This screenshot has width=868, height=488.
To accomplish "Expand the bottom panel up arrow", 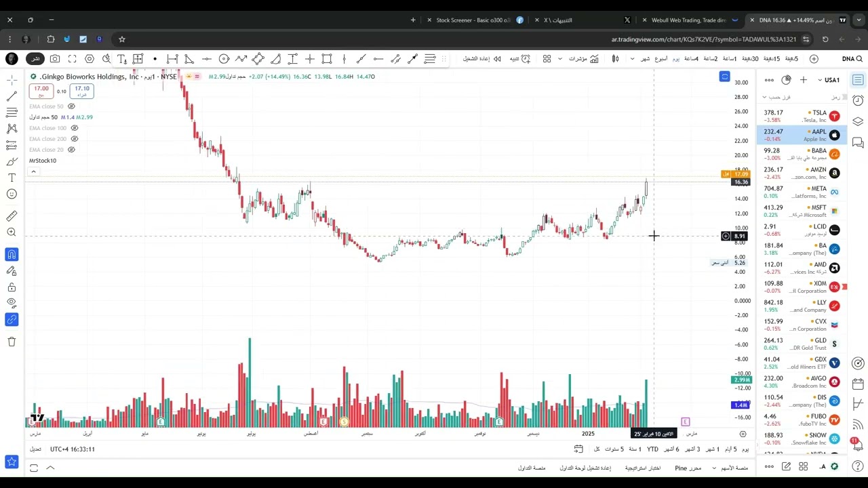I will tap(50, 467).
